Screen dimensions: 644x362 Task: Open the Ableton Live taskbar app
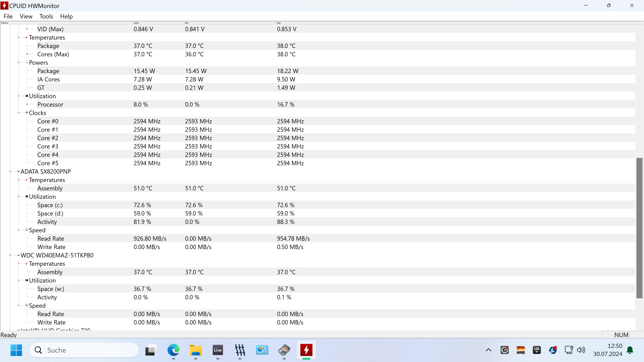218,350
